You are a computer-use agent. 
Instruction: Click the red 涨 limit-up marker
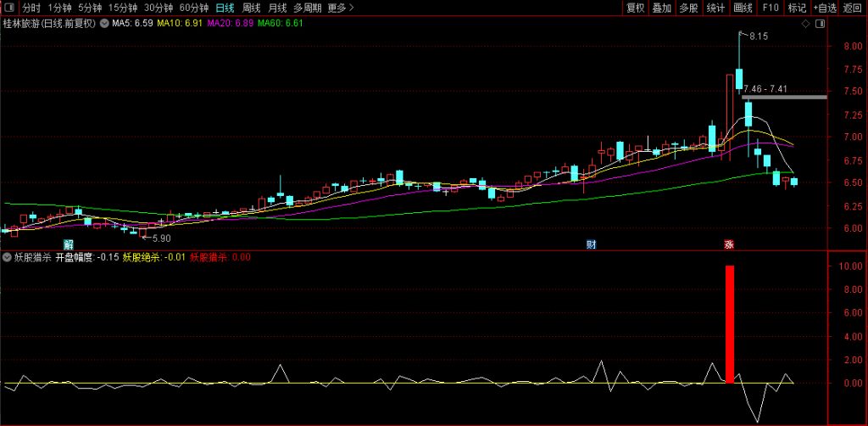(728, 244)
